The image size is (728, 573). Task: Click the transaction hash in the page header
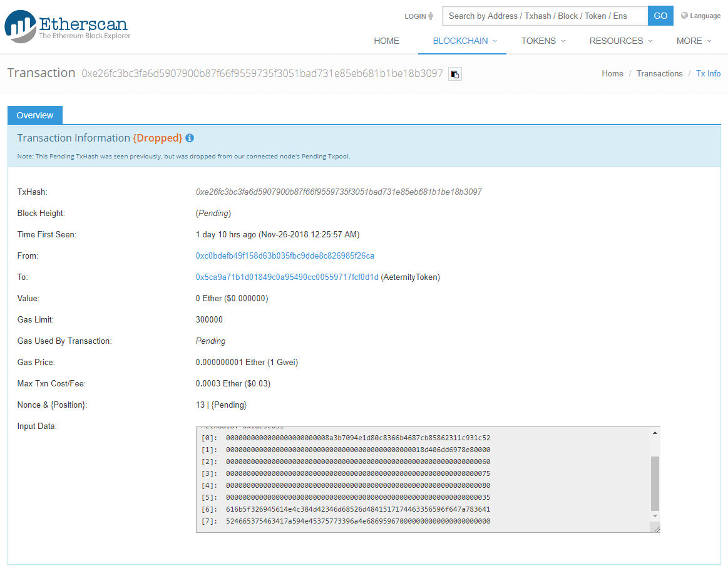262,73
